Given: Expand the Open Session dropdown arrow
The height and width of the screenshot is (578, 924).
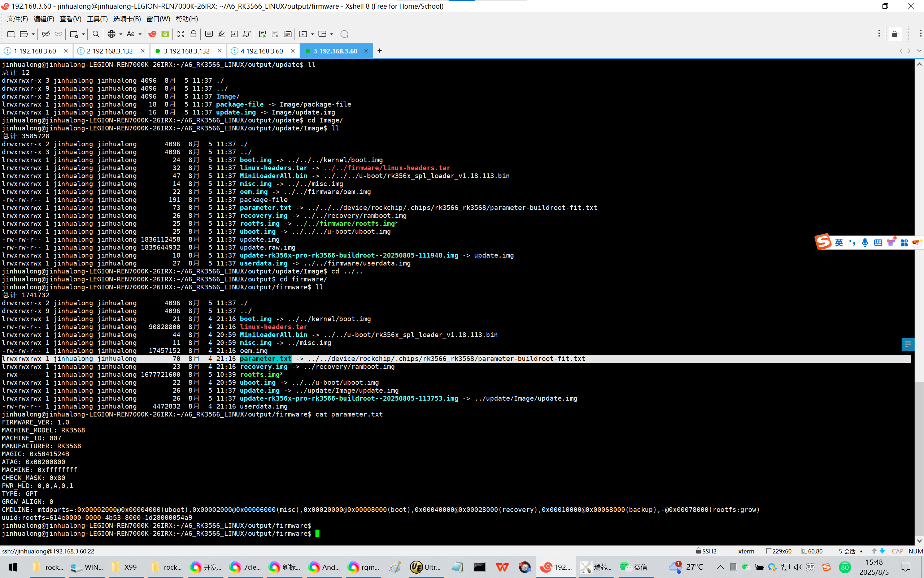Looking at the screenshot, I should (x=33, y=34).
